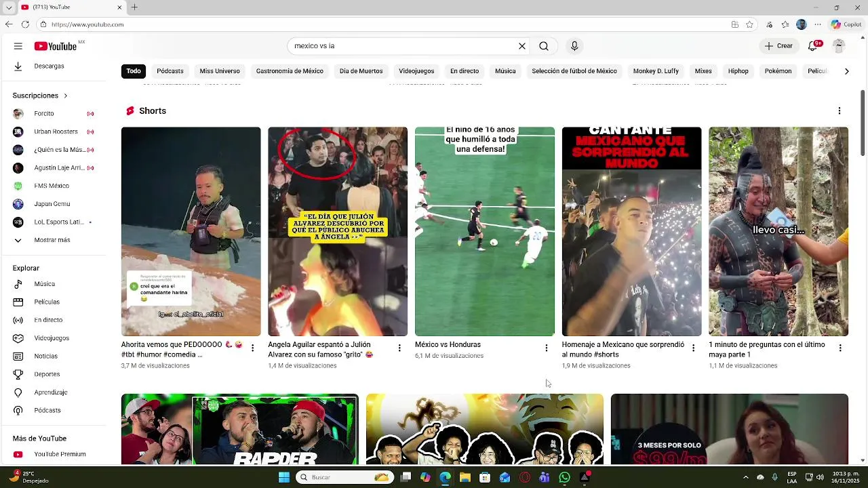Select the Pódcasts filter chip
This screenshot has height=488, width=868.
(x=170, y=71)
